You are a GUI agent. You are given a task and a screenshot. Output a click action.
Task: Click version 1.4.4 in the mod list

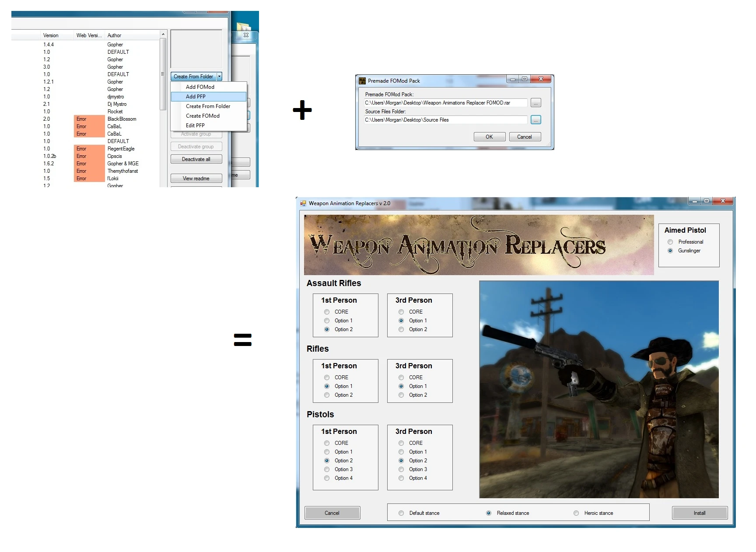coord(49,45)
